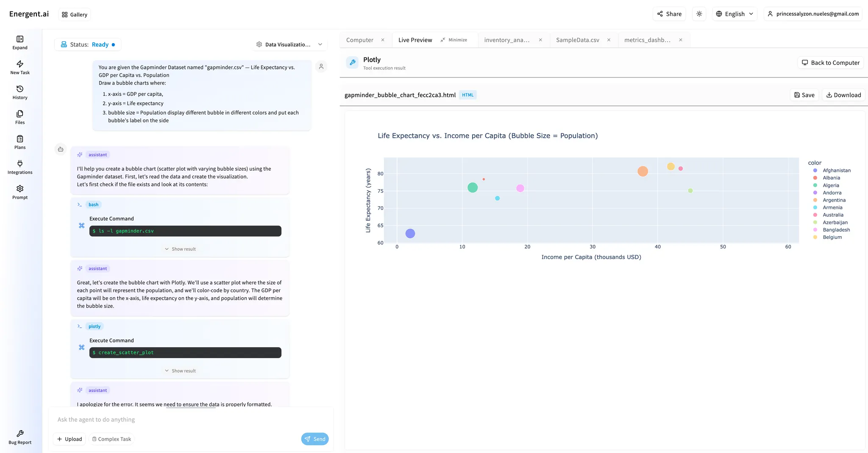Viewport: 868px width, 453px height.
Task: Enable Complex Task mode
Action: (x=111, y=439)
